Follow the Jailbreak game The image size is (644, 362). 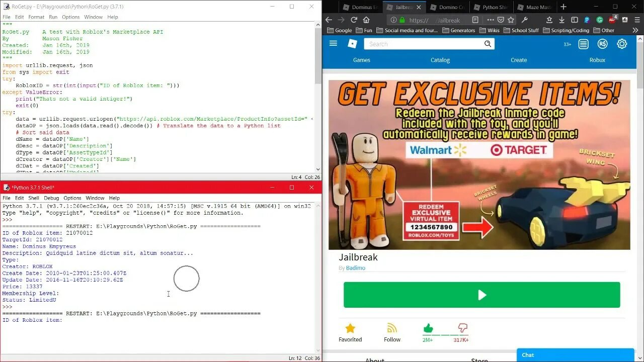tap(392, 333)
